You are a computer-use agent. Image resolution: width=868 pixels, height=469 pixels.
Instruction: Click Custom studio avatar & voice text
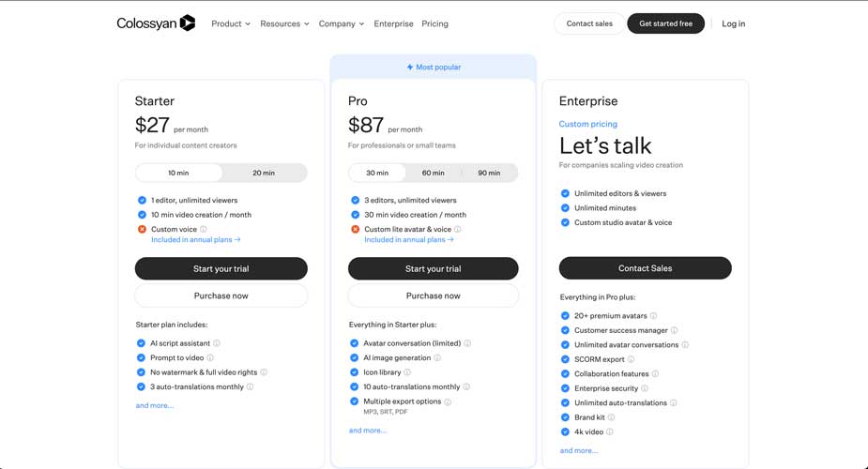623,222
